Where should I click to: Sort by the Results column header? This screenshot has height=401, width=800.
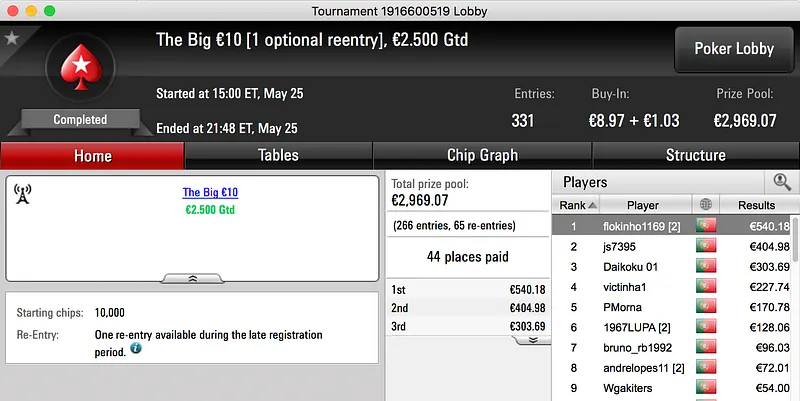pos(756,205)
